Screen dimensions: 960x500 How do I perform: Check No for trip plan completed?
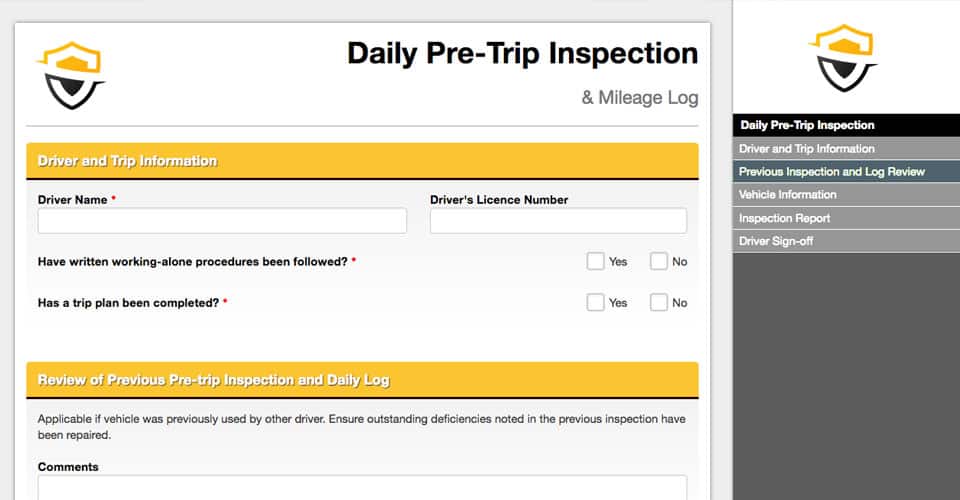point(659,302)
